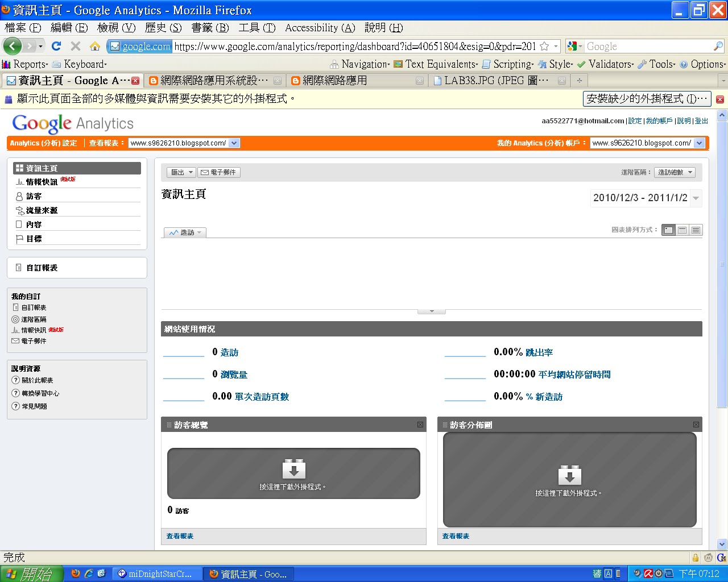Open the 進階區隔 造訪總數 dropdown
This screenshot has height=582, width=728.
tap(675, 172)
